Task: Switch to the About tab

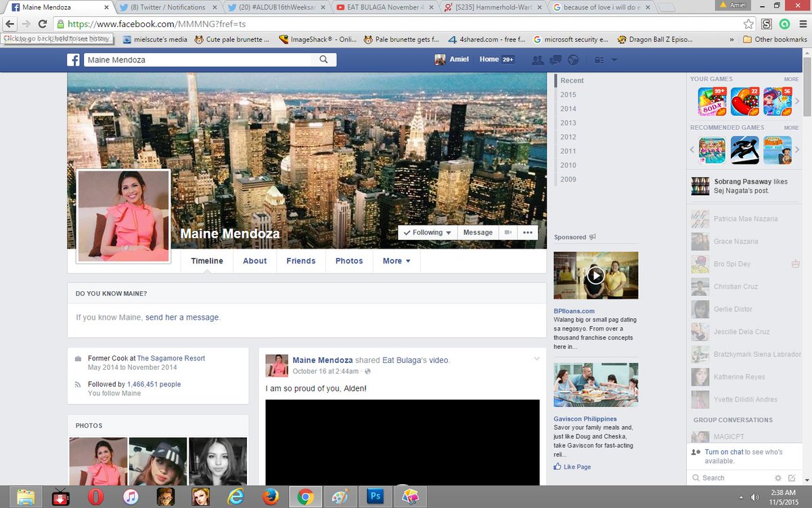Action: coord(255,261)
